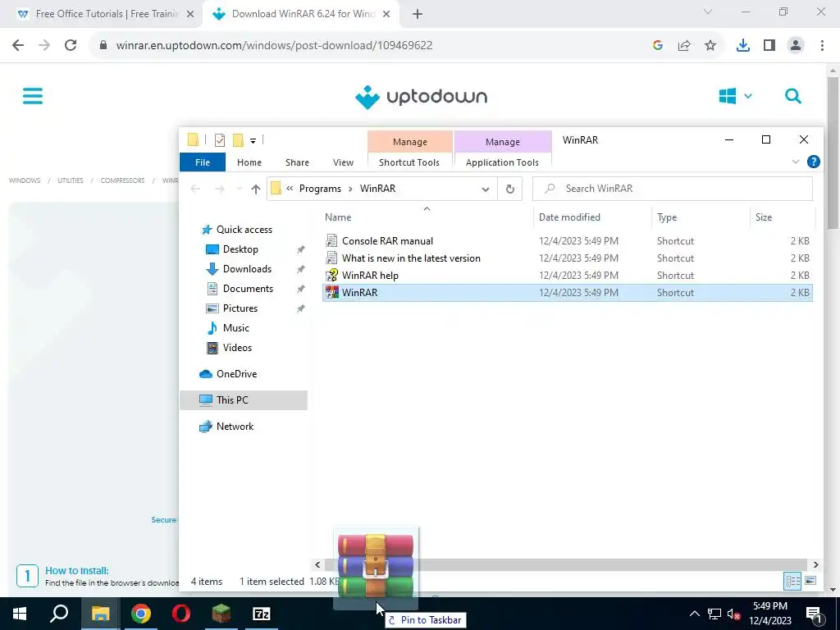
Task: Click New folder icon in quick access toolbar
Action: (x=239, y=140)
